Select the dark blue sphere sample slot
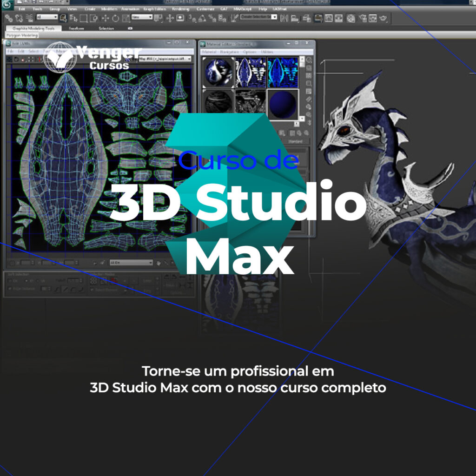The height and width of the screenshot is (476, 476). pos(283,104)
